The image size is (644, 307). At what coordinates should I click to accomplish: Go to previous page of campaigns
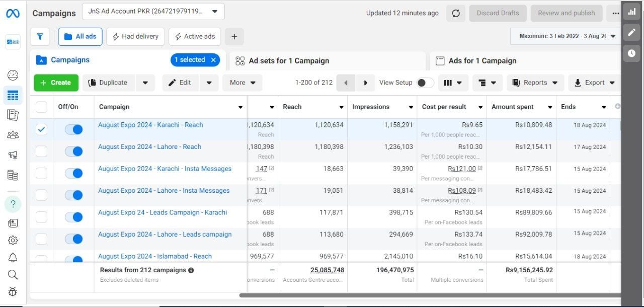tap(346, 83)
